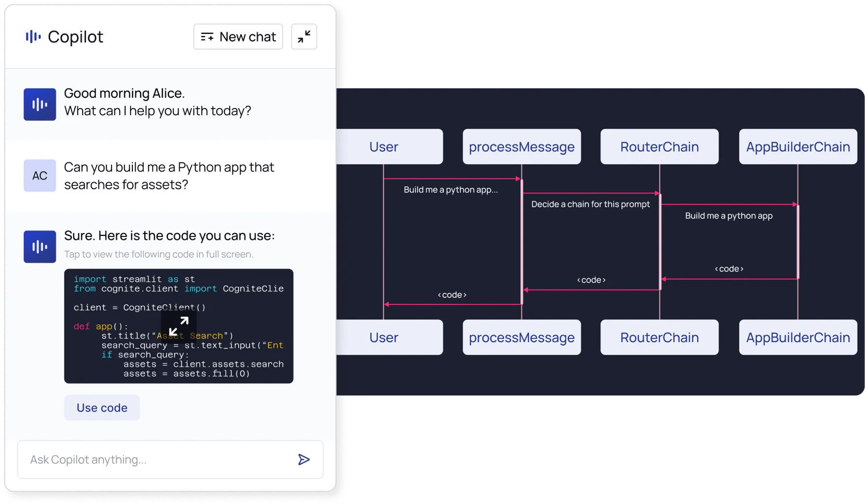Click the Use code button
865x504 pixels.
102,408
